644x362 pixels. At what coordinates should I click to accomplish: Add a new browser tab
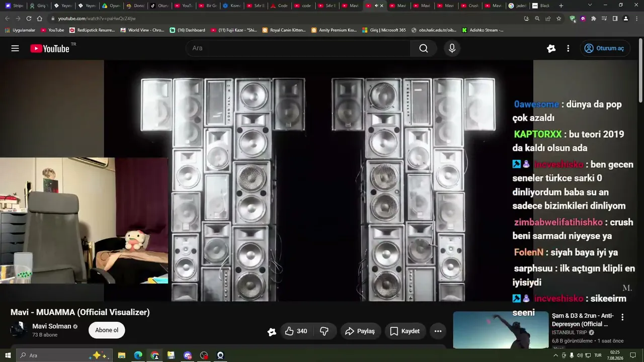coord(561,6)
